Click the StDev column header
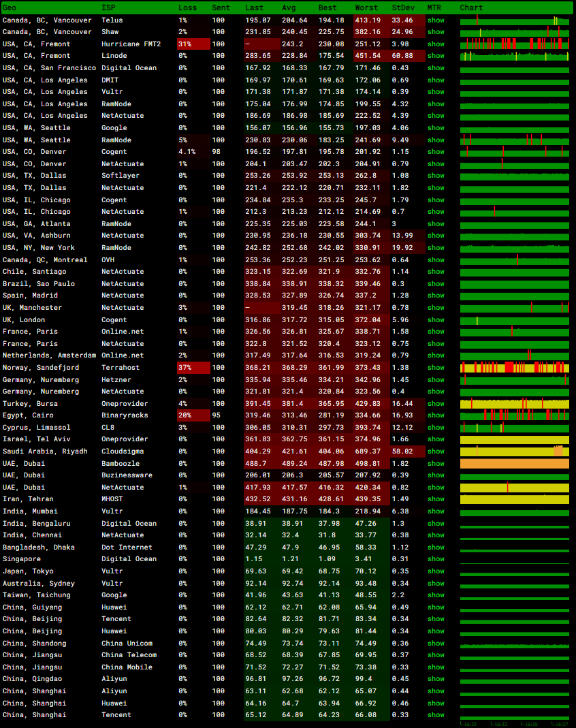 pos(401,7)
